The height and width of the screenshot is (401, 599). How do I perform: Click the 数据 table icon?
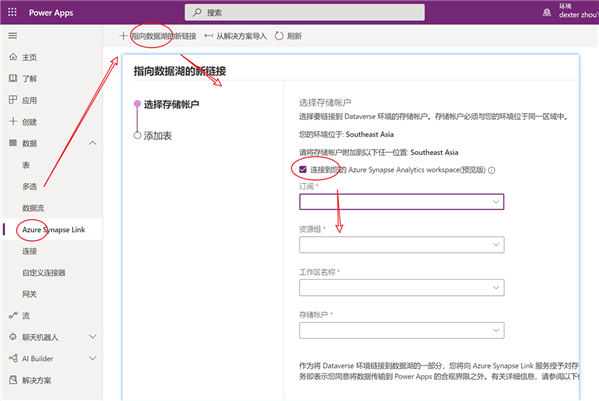[x=13, y=143]
